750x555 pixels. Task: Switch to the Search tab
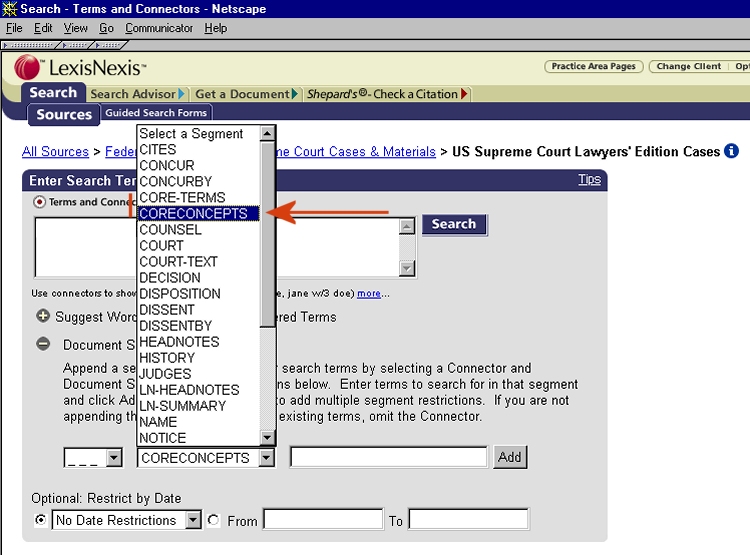53,92
